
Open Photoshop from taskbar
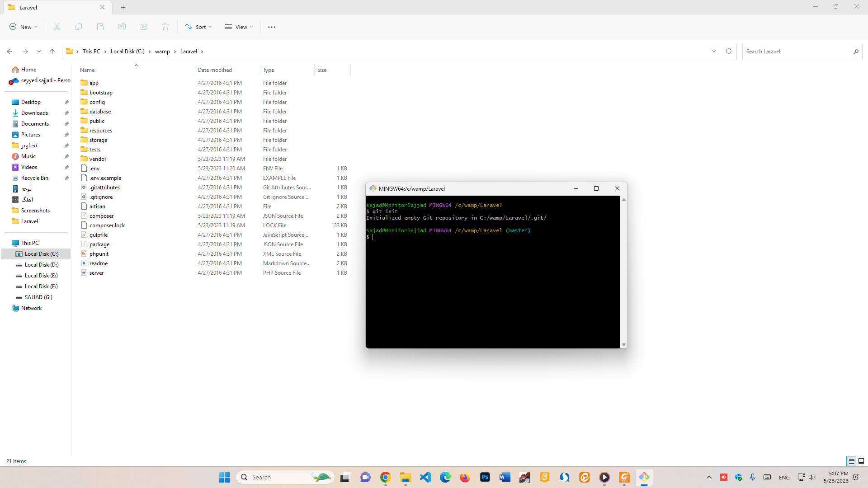coord(485,477)
